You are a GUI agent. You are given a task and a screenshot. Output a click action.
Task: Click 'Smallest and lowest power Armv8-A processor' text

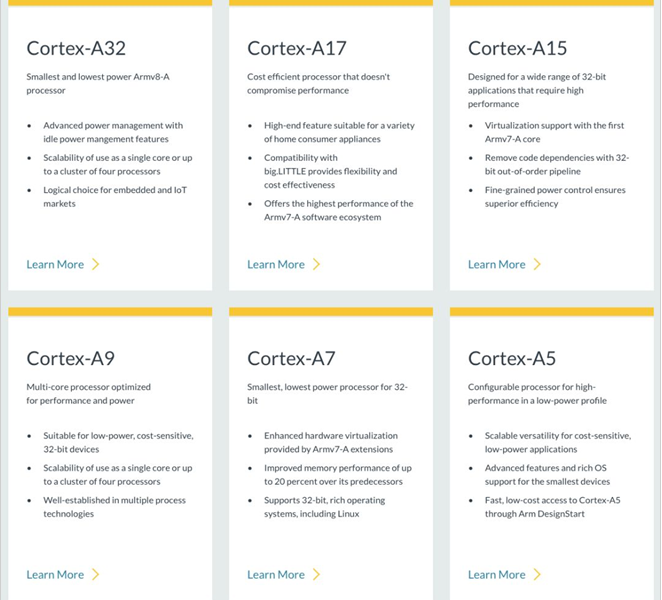click(98, 84)
